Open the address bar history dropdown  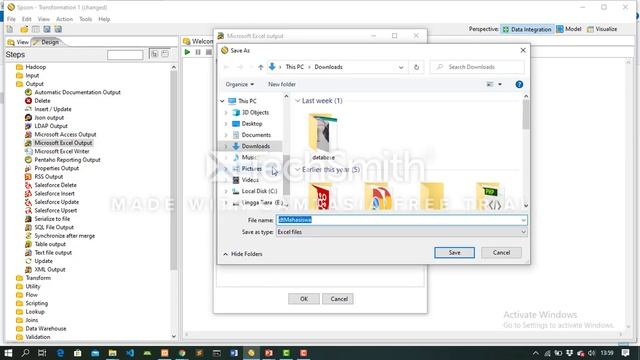pos(401,67)
